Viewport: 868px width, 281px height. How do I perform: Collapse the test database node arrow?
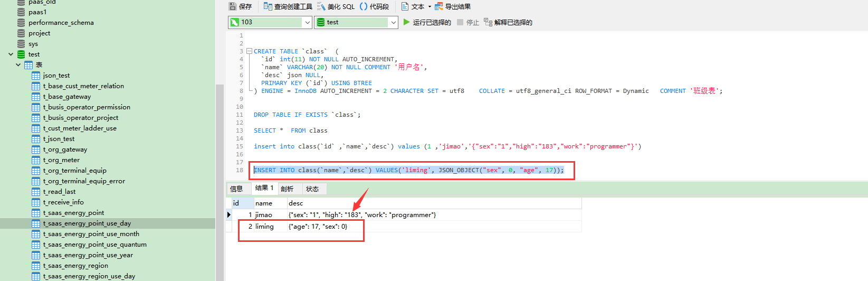click(x=11, y=54)
